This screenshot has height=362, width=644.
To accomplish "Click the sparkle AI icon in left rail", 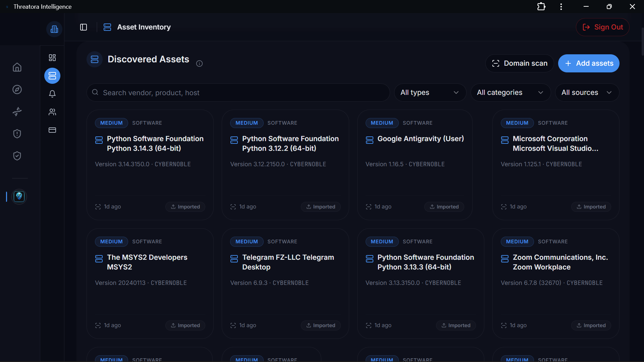I will [17, 112].
